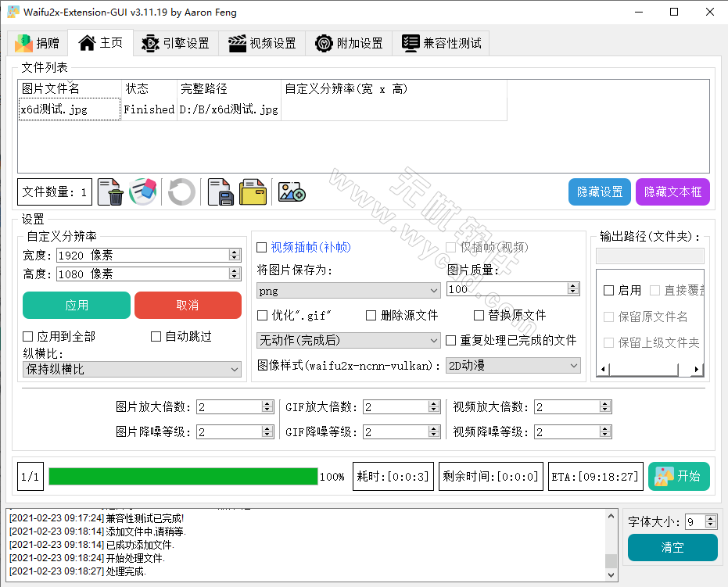Switch to the 引擎设置 tab
This screenshot has width=728, height=587.
[x=175, y=43]
